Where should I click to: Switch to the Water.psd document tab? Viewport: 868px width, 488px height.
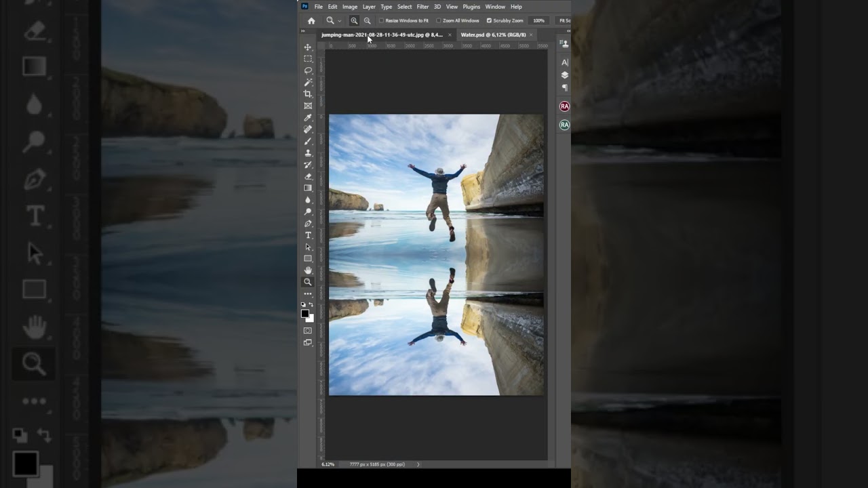(493, 35)
